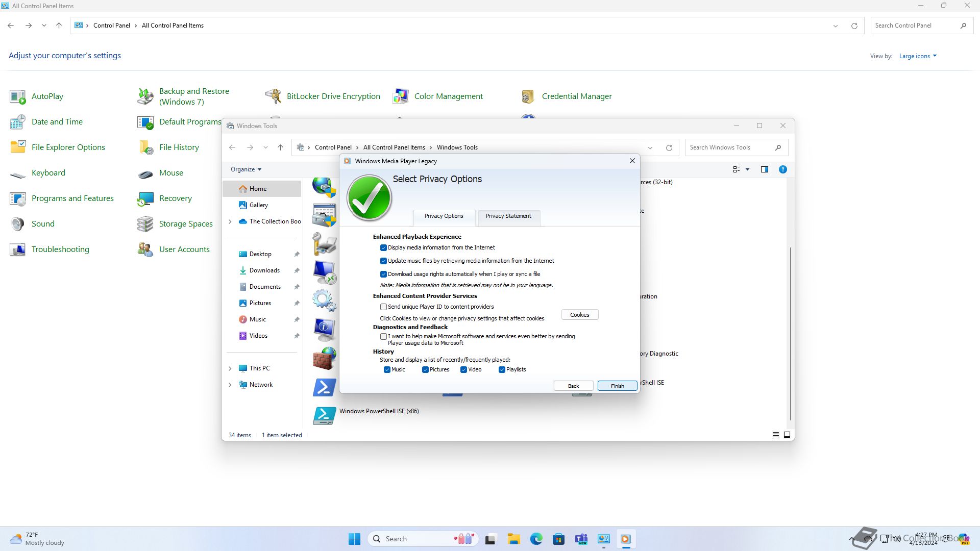Open recent locations dropdown in Control Panel

(44, 26)
